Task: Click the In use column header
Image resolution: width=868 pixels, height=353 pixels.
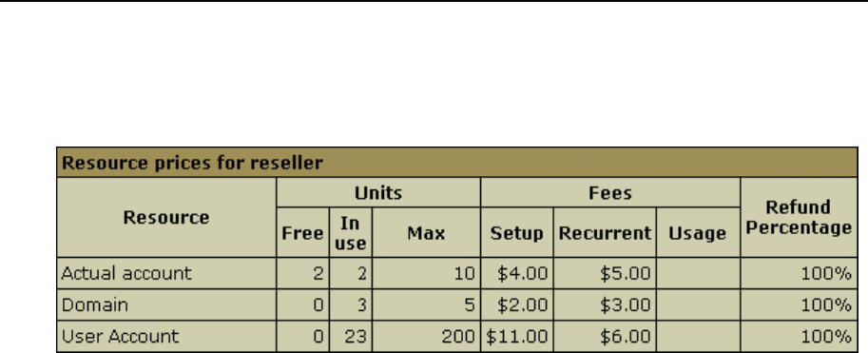Action: [x=351, y=233]
